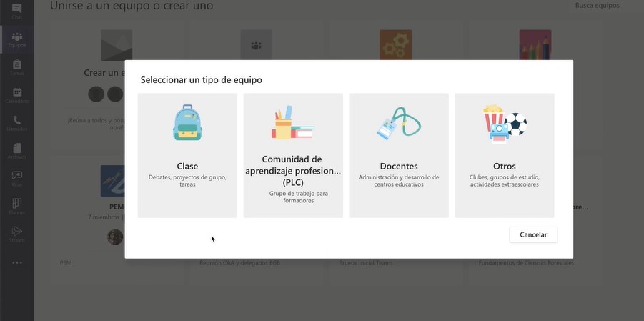644x321 pixels.
Task: Show more apps with ellipsis icon
Action: pyautogui.click(x=17, y=263)
